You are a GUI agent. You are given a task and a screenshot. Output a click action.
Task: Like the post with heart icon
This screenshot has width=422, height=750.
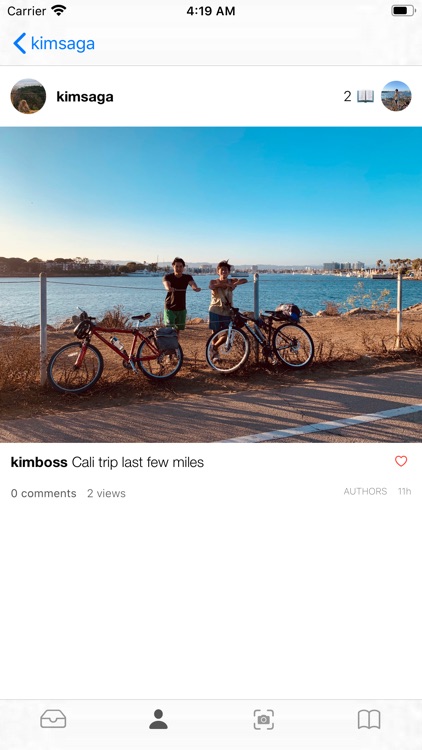tap(401, 461)
